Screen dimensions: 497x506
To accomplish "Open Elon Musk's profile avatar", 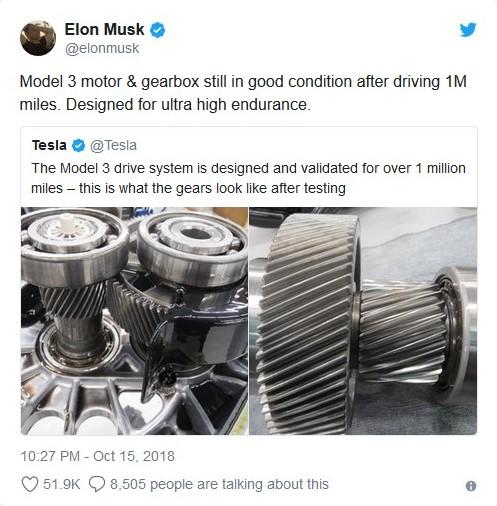I will tap(38, 38).
